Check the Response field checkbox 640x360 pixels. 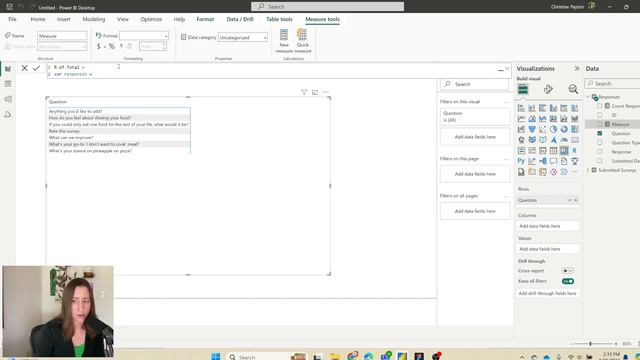coord(600,151)
